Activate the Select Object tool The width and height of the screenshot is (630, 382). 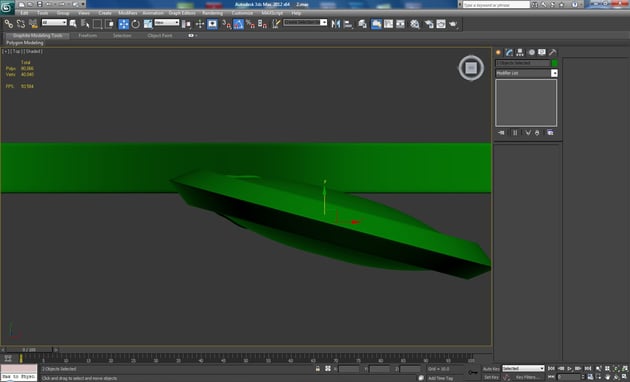click(73, 24)
